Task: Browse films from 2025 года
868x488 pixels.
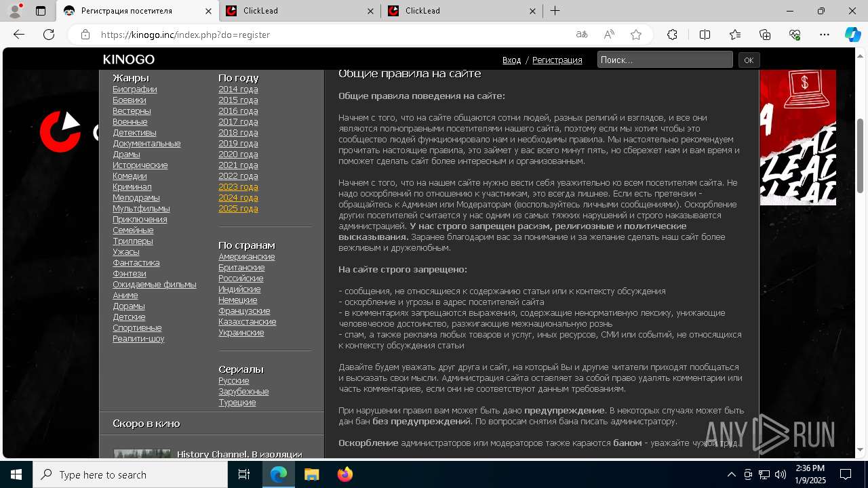Action: point(238,208)
